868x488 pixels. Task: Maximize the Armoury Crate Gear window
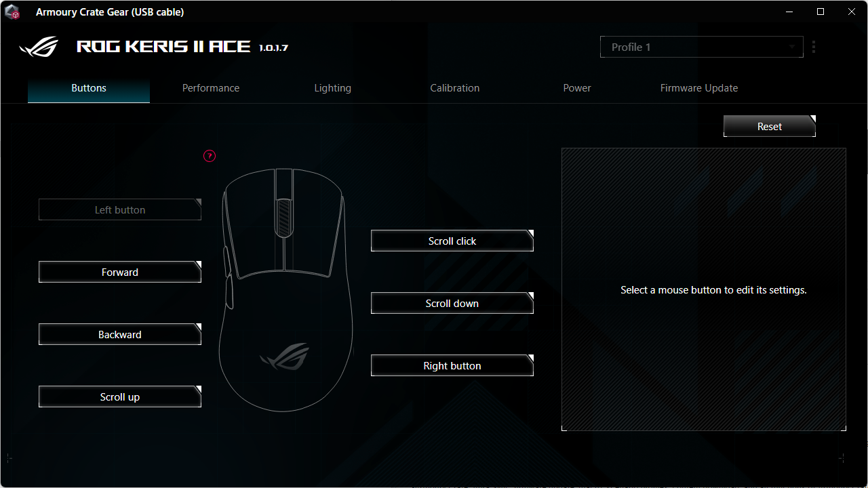coord(821,12)
